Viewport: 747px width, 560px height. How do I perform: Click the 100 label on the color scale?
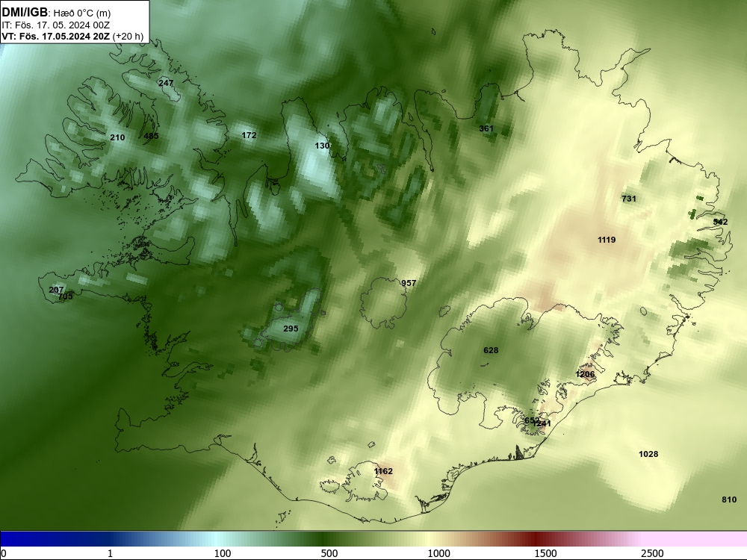223,553
